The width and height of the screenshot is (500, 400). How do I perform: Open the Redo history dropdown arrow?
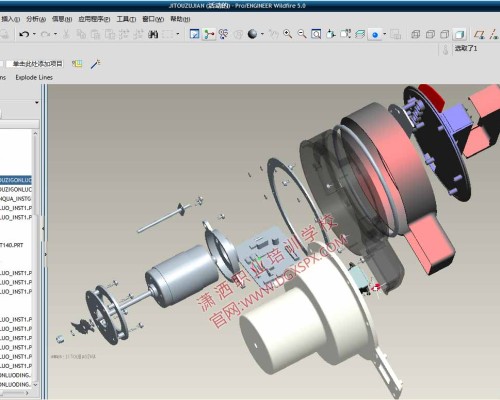point(55,34)
